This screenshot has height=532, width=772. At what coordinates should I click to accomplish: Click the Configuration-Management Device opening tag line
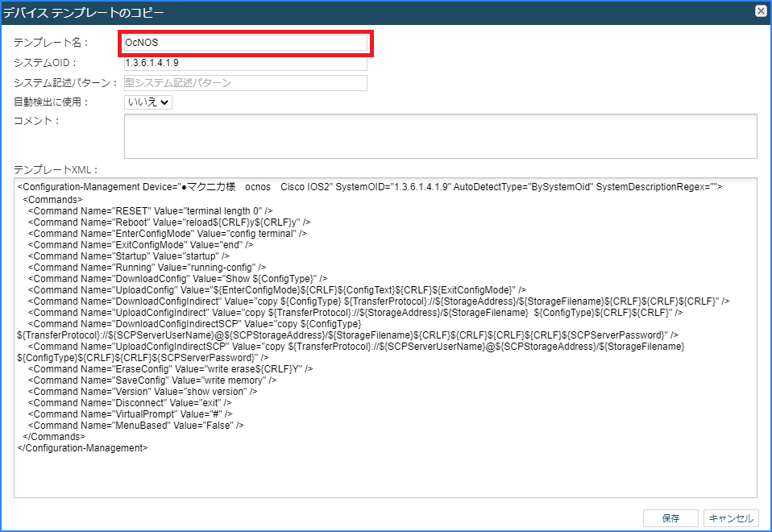(x=370, y=187)
